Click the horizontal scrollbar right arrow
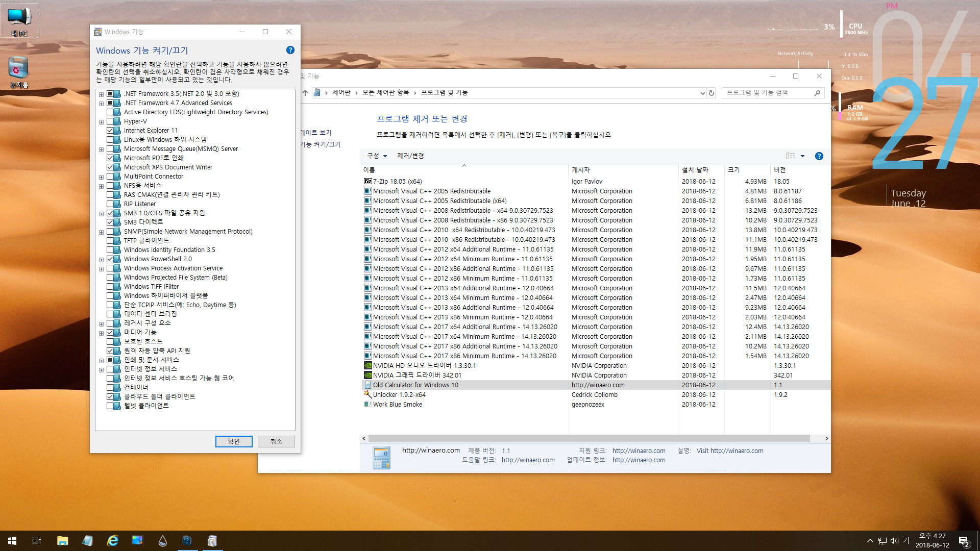This screenshot has width=980, height=551. pos(826,439)
